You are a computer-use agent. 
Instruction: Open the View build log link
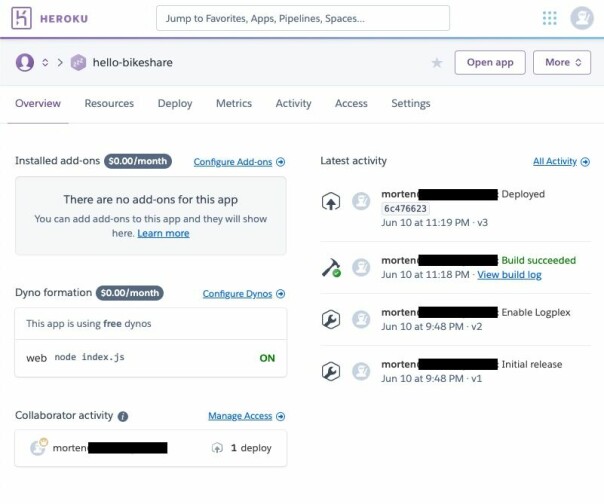tap(509, 275)
